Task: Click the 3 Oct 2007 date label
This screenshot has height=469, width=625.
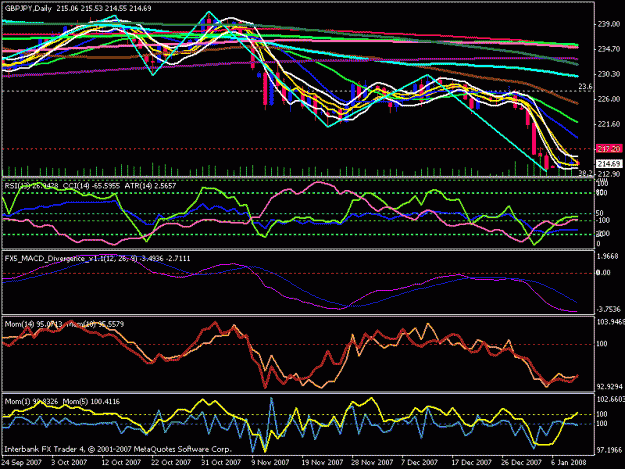Action: pyautogui.click(x=69, y=463)
